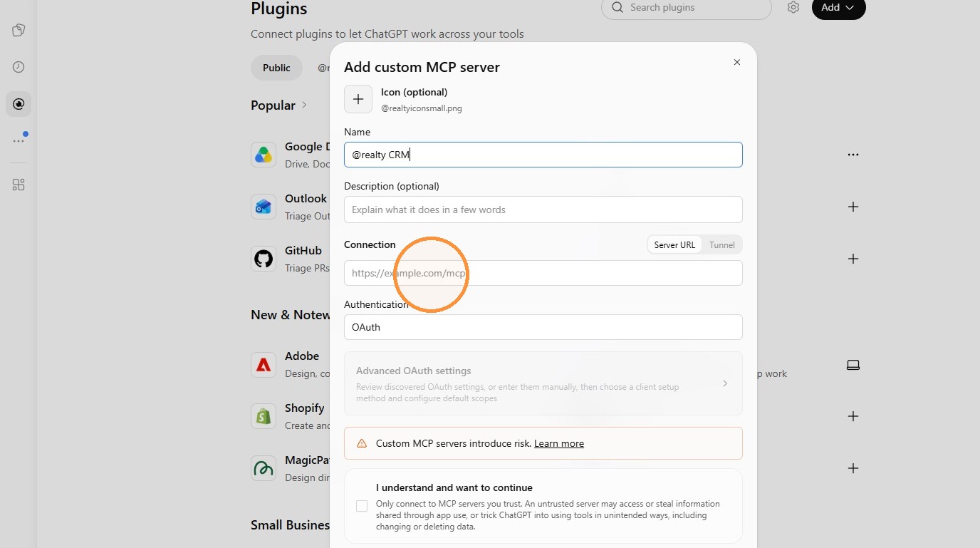
Task: Check 'I understand and want to continue'
Action: coord(362,506)
